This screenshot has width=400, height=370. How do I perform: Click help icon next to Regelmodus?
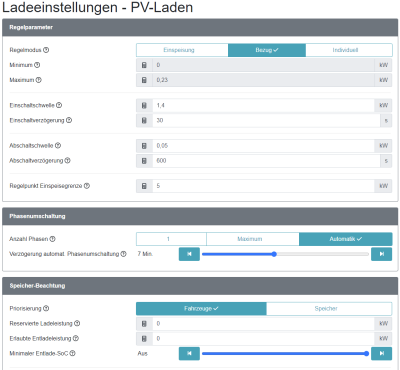point(46,50)
